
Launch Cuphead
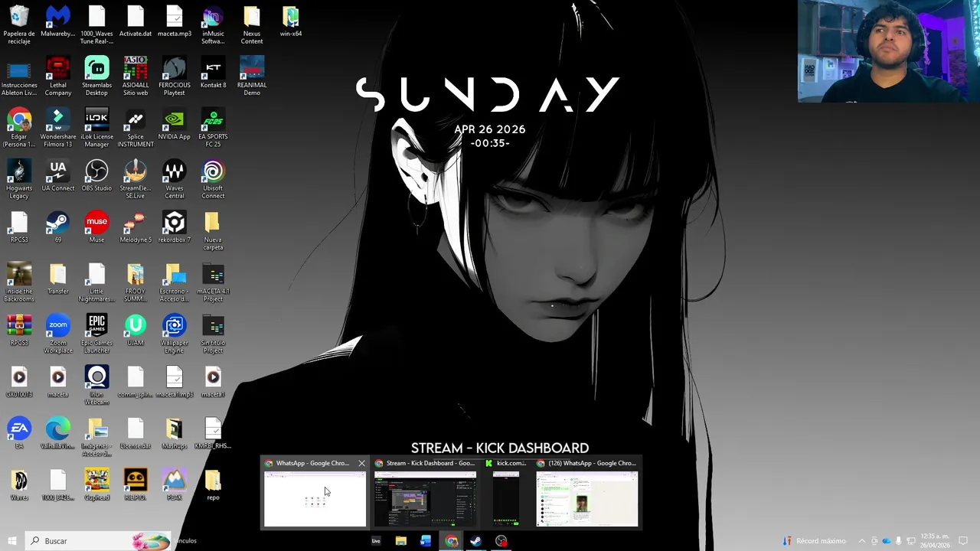point(96,484)
